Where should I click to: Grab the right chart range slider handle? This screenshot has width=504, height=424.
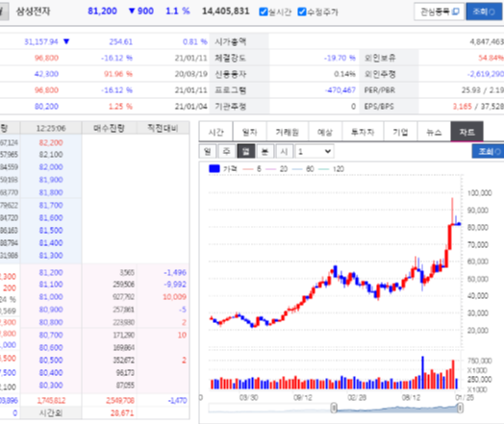tap(461, 408)
